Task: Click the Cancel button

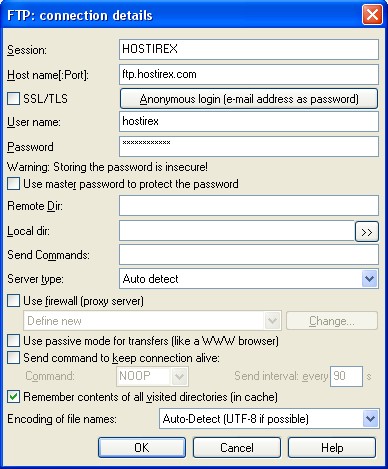Action: click(237, 448)
